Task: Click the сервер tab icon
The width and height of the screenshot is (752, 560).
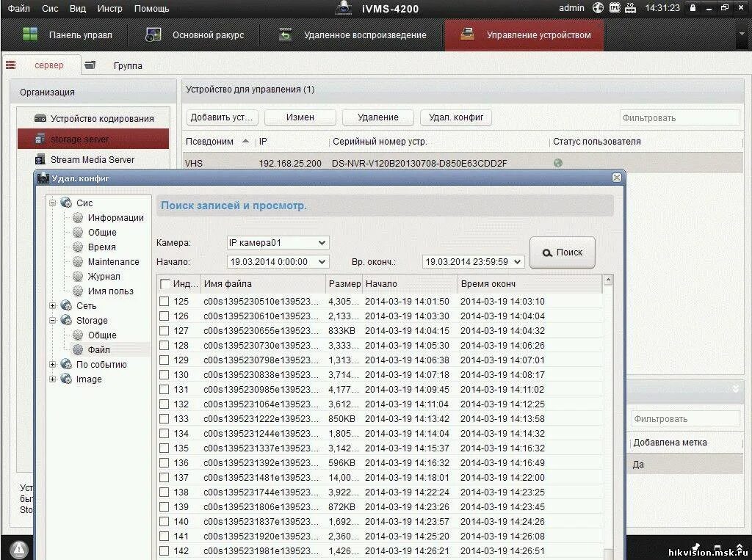Action: point(11,65)
